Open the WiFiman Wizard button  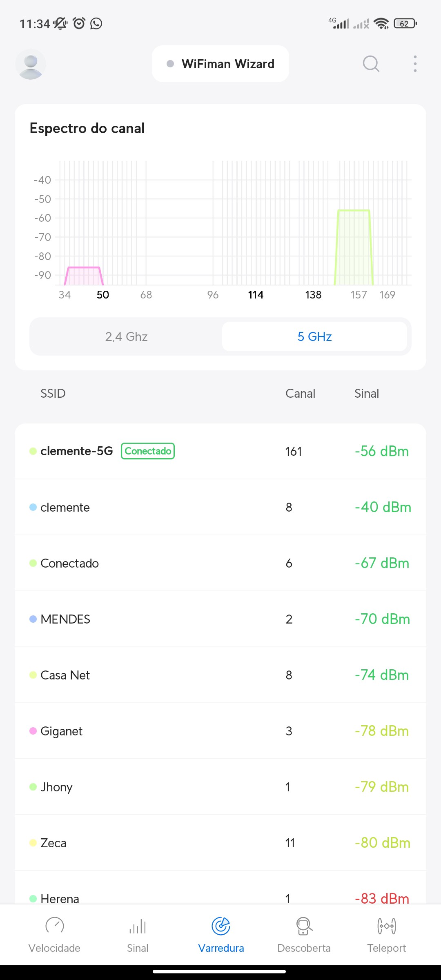click(220, 64)
